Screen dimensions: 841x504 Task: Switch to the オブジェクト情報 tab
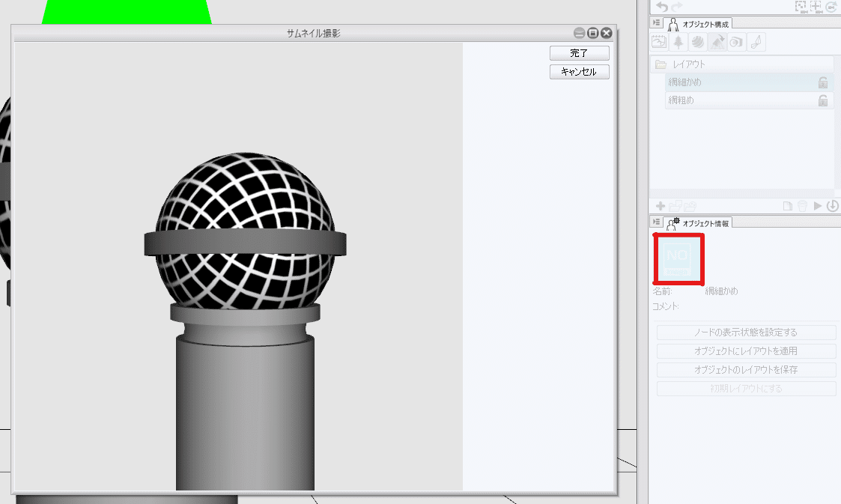click(x=698, y=223)
